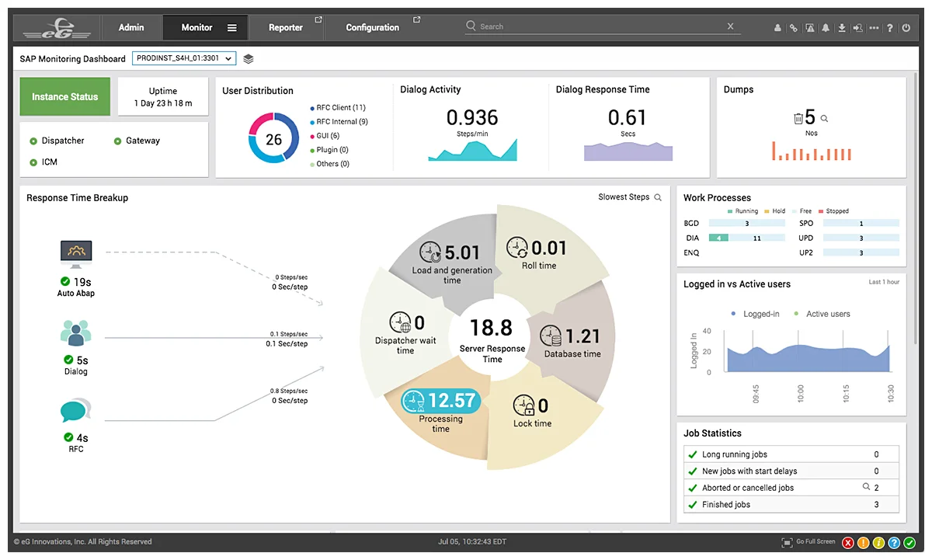The image size is (932, 560).
Task: Click the Dumps trash bin icon
Action: 798,119
